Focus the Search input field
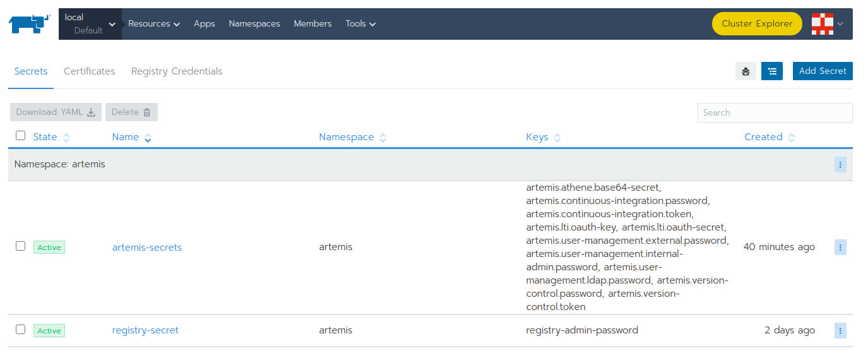Viewport: 868px width, 353px height. click(x=775, y=113)
